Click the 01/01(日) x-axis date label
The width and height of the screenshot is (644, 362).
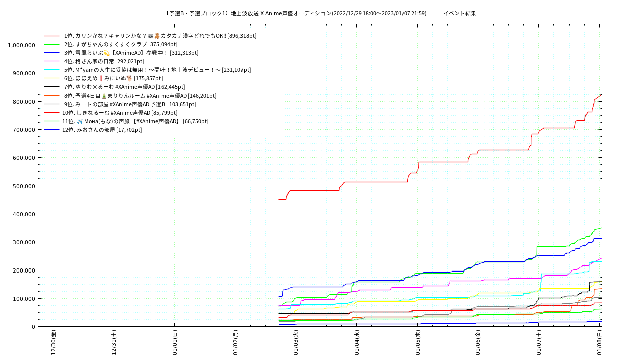tap(175, 342)
